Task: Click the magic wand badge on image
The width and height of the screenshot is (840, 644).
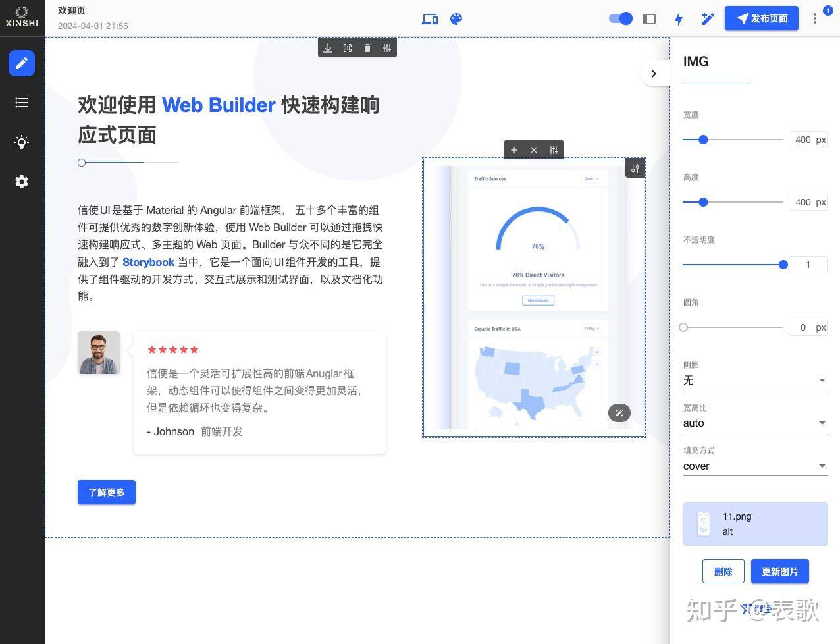Action: [619, 413]
